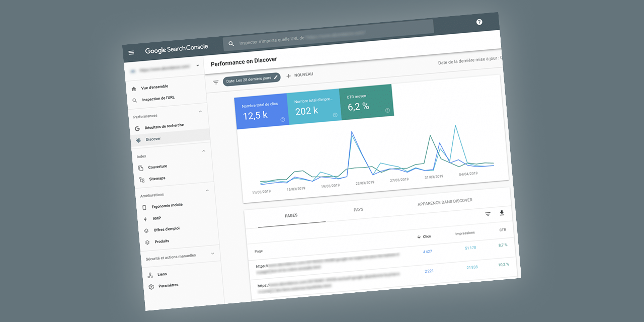644x322 pixels.
Task: Open Inspection de l'URL page
Action: point(158,99)
